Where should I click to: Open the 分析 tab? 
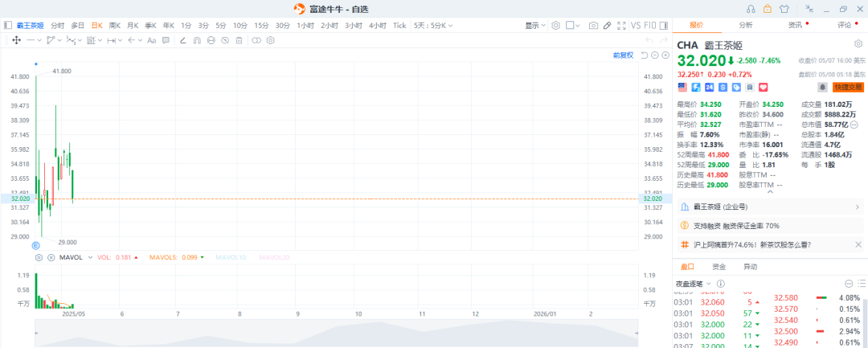click(x=746, y=26)
